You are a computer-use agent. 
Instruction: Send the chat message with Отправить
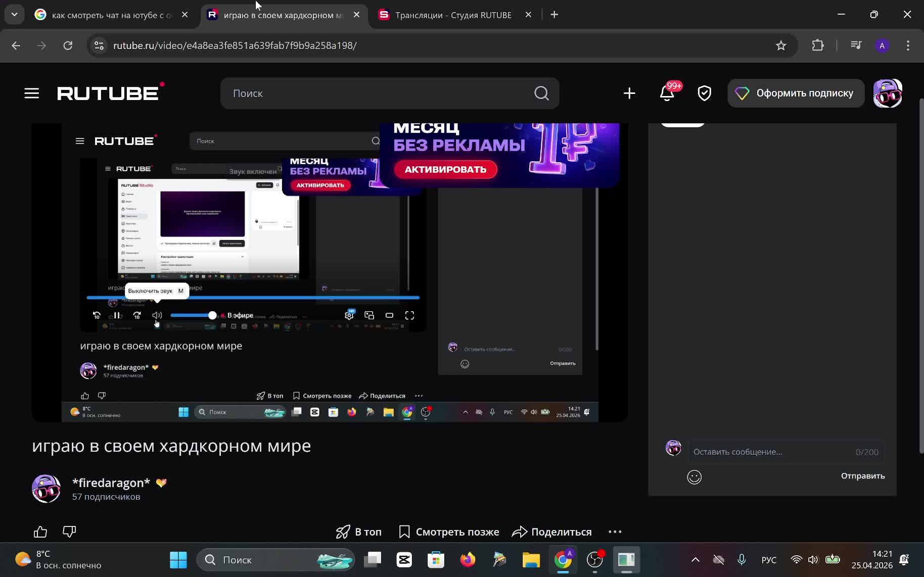click(x=863, y=476)
